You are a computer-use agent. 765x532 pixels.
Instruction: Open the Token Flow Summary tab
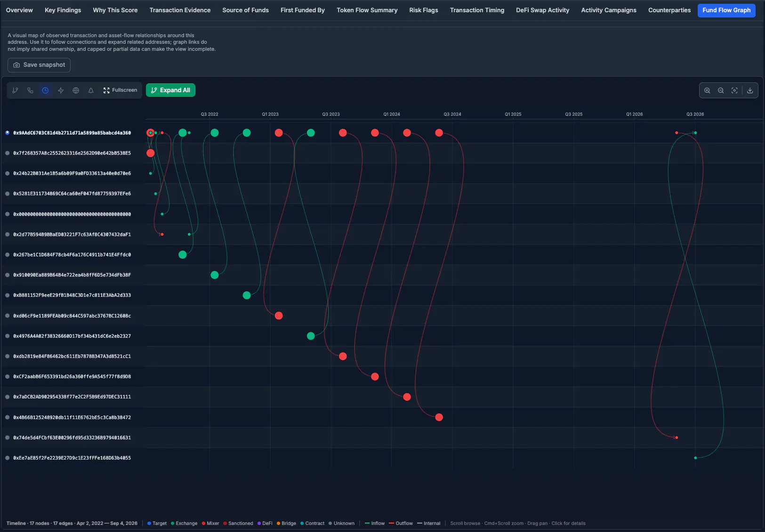click(x=367, y=10)
